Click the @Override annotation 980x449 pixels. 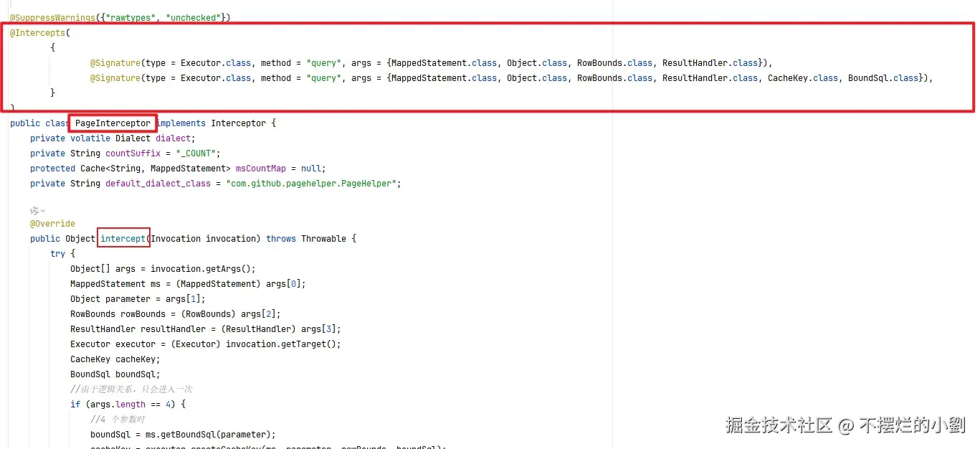tap(52, 224)
